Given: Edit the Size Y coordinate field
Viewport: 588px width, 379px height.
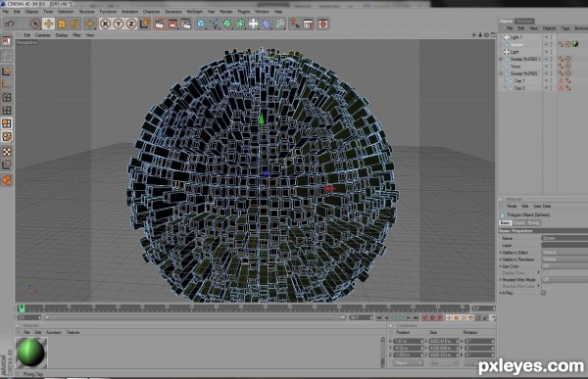Looking at the screenshot, I should (444, 348).
